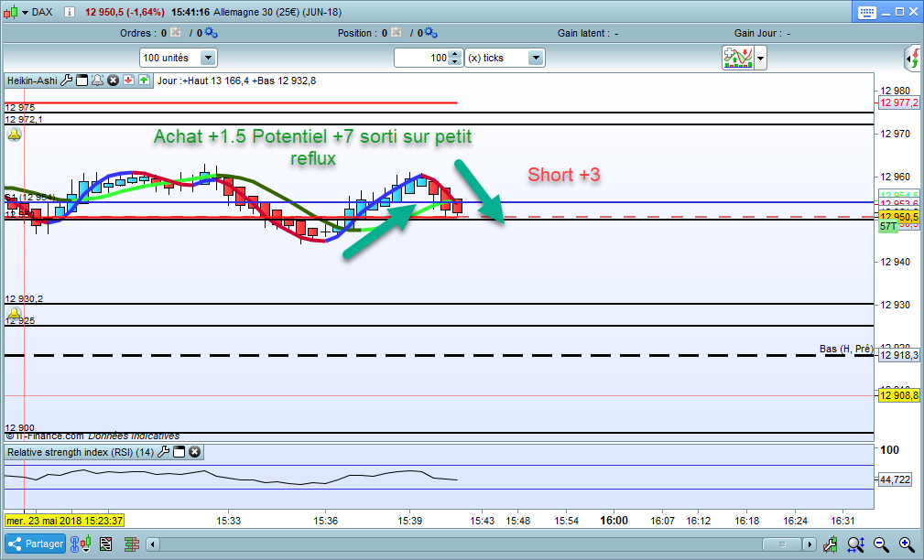
Task: Click the linked chart candlestick icon
Action: click(81, 544)
